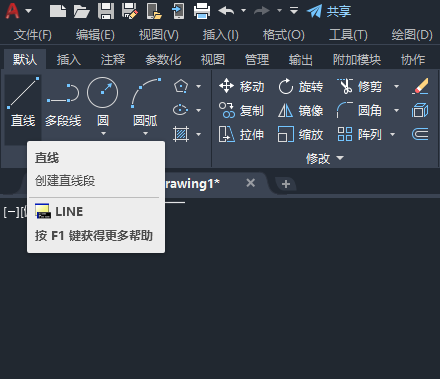
Task: Create a new drawing file icon
Action: tap(58, 11)
